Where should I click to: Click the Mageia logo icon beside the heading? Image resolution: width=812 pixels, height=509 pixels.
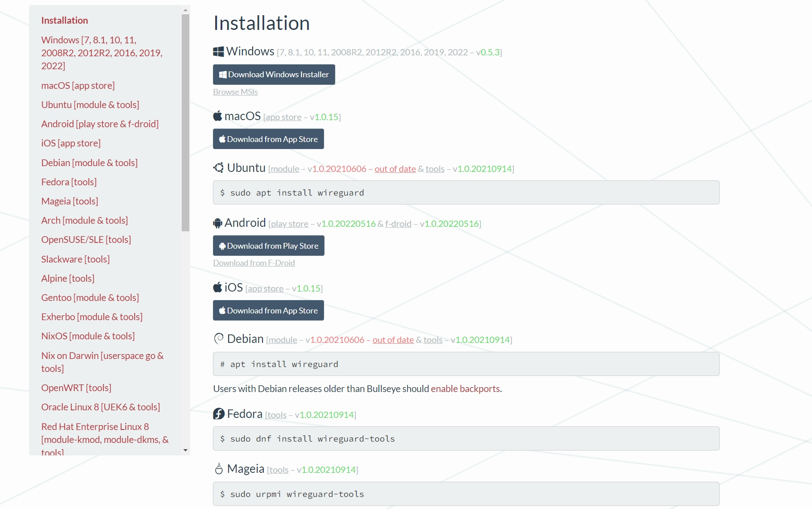pyautogui.click(x=218, y=469)
